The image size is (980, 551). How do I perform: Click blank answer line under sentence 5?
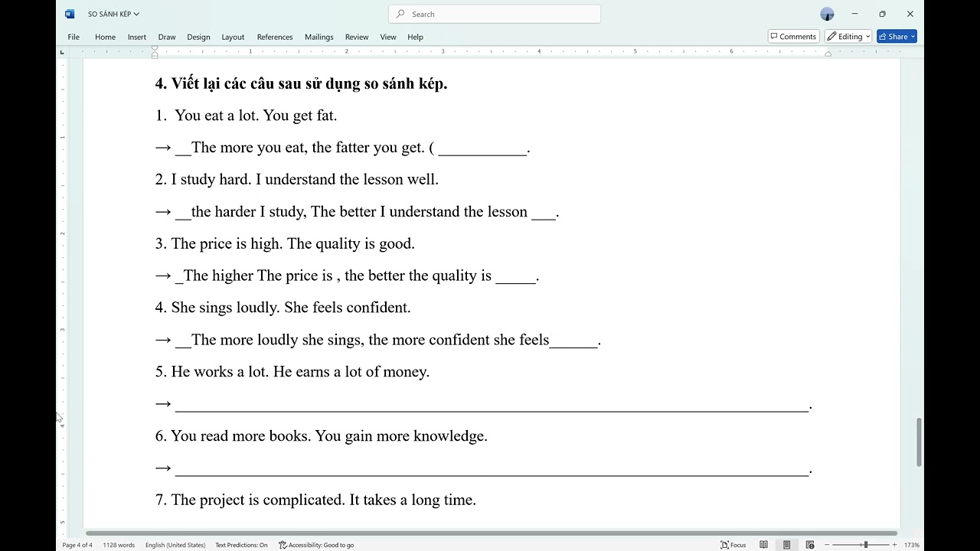(x=492, y=405)
